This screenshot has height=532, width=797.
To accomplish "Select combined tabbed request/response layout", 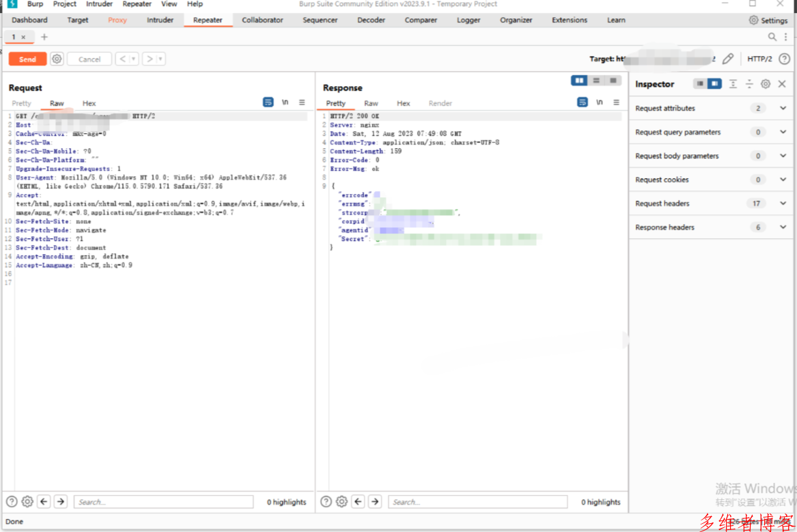I will [613, 81].
